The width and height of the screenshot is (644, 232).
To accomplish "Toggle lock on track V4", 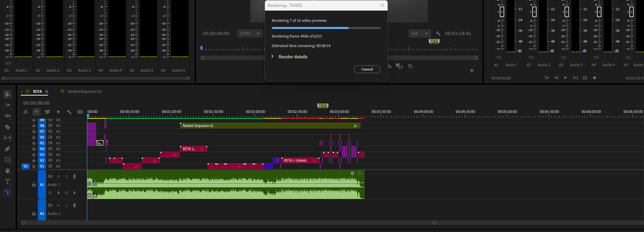I will (34, 149).
